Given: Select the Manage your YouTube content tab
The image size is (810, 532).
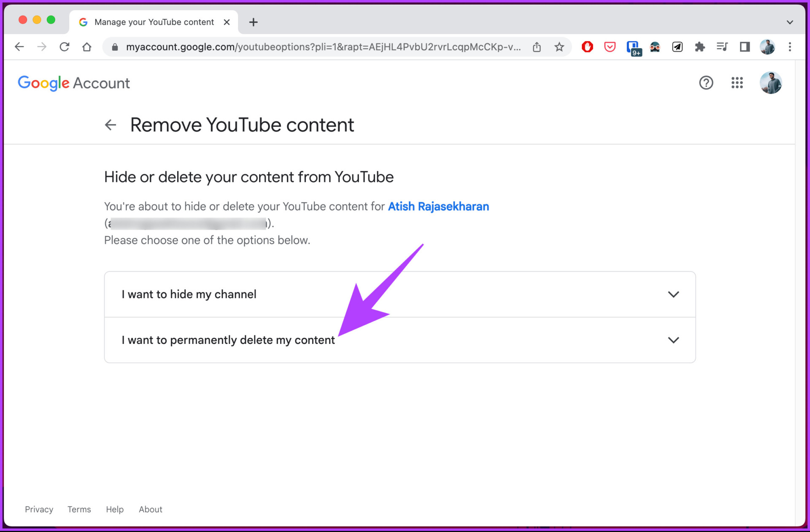Looking at the screenshot, I should pos(154,22).
